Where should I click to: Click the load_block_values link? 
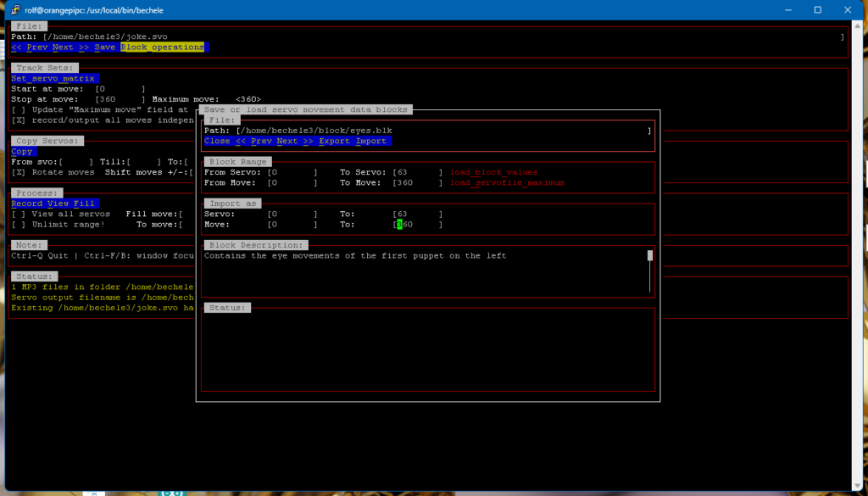point(493,172)
